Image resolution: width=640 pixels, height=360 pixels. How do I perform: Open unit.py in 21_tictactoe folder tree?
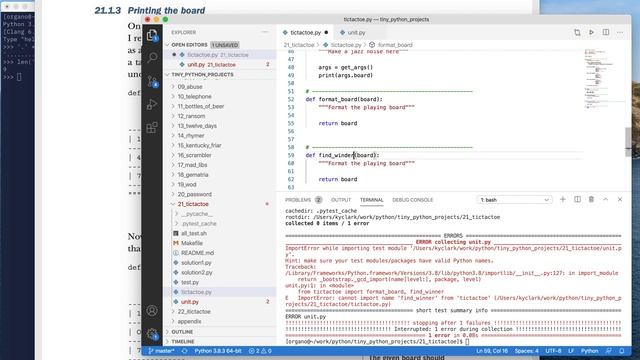click(x=220, y=302)
